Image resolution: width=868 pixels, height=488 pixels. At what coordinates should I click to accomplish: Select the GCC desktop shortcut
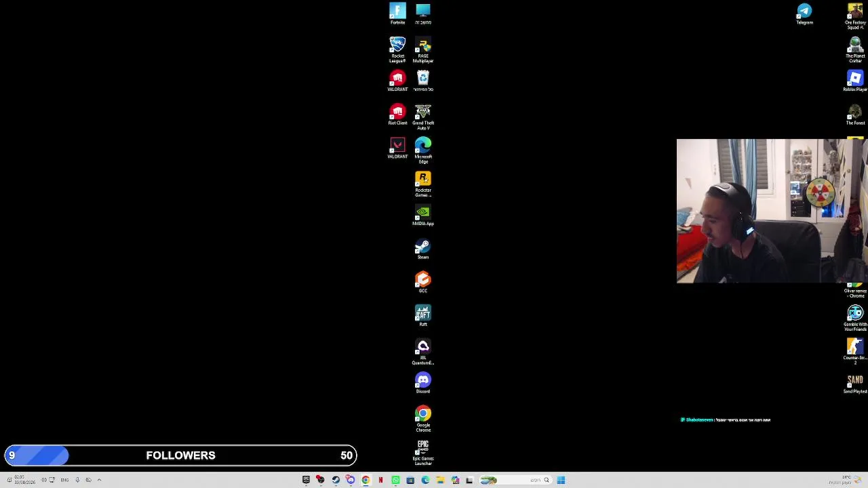coord(422,282)
